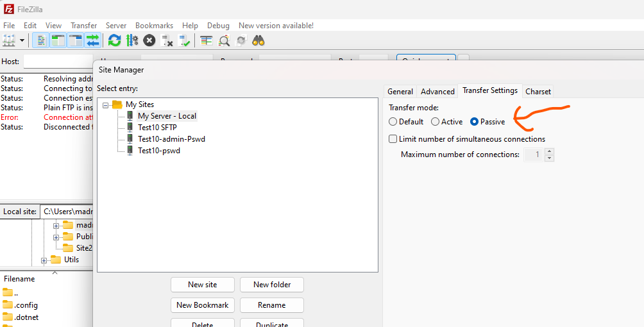Click the Host input field
644x327 pixels.
click(58, 62)
